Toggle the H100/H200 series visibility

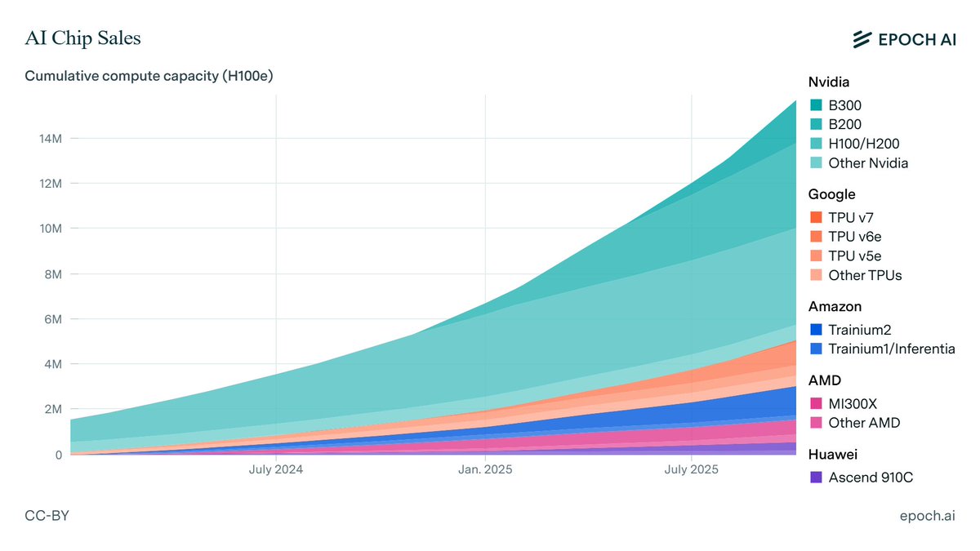pos(815,143)
